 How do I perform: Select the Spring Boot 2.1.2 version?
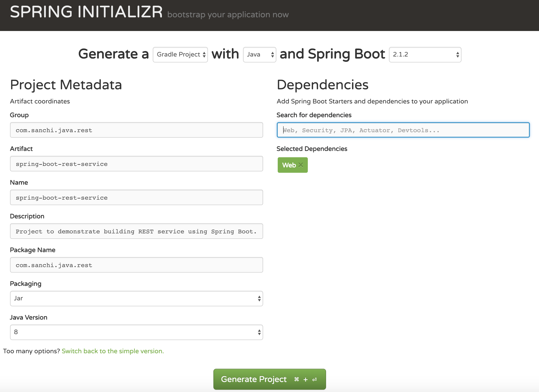click(423, 54)
